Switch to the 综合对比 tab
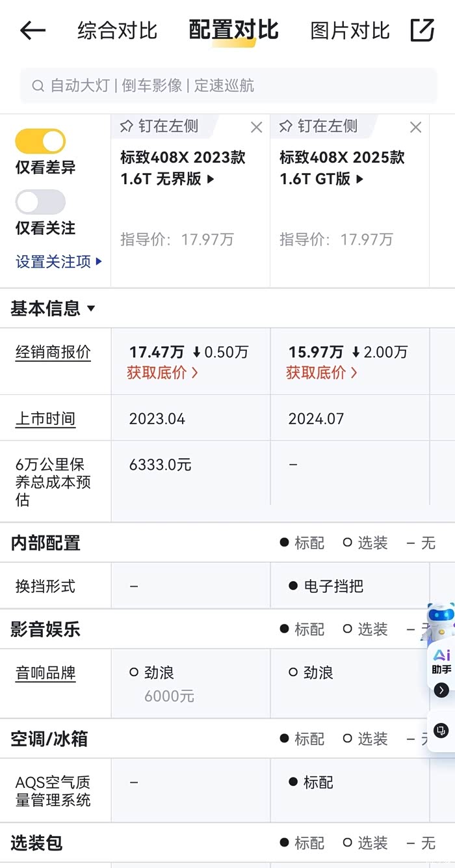The height and width of the screenshot is (868, 455). [117, 31]
